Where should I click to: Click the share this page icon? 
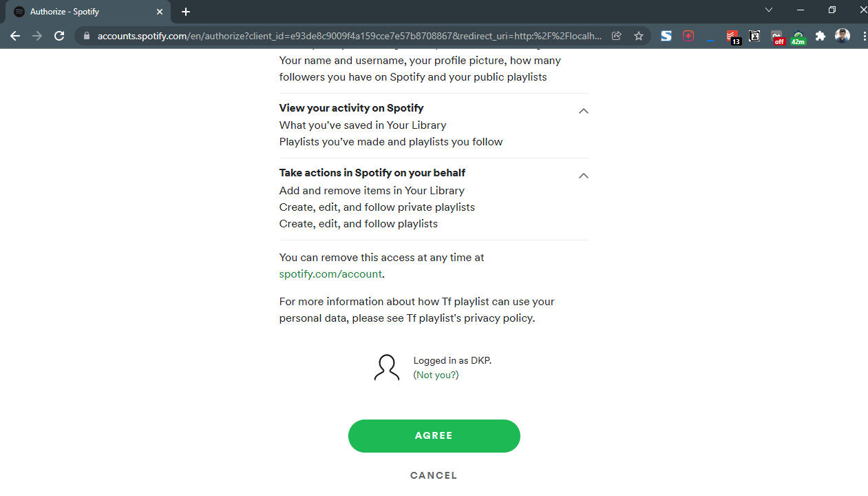coord(617,36)
